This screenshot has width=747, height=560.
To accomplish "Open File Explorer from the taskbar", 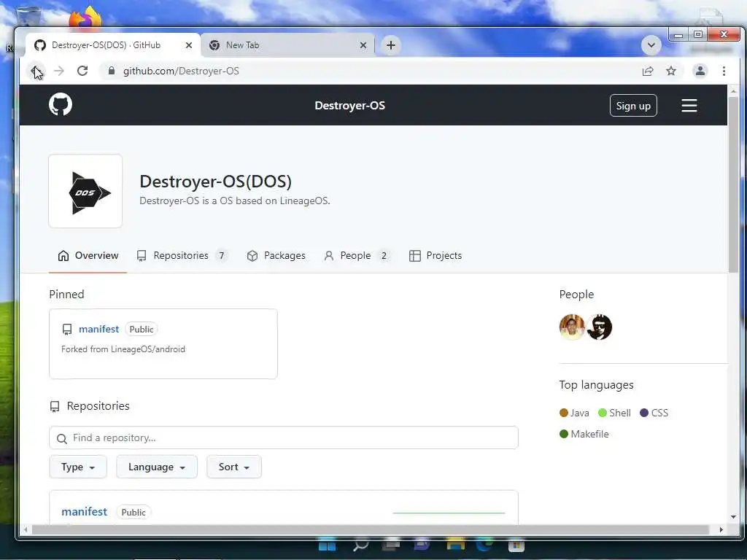I will [x=456, y=545].
